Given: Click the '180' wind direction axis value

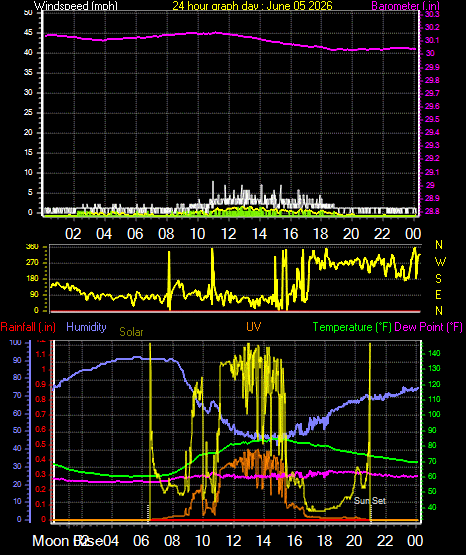Looking at the screenshot, I should [32, 279].
